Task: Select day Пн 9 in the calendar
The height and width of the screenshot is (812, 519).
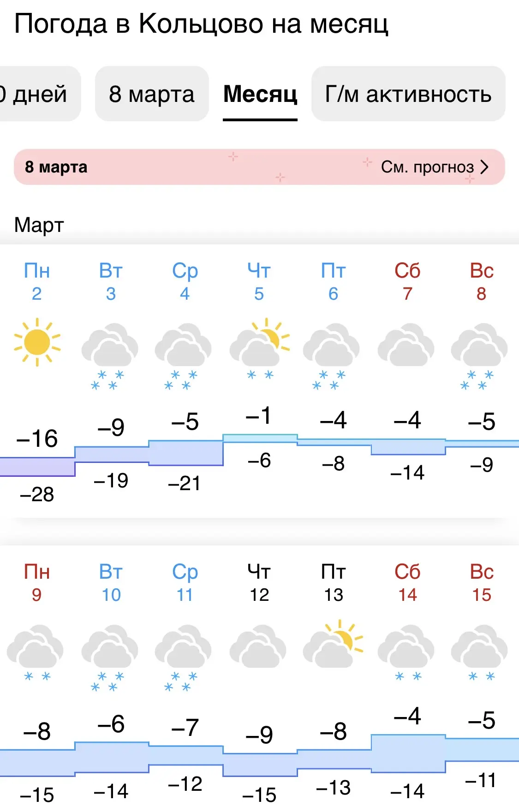Action: tap(37, 583)
